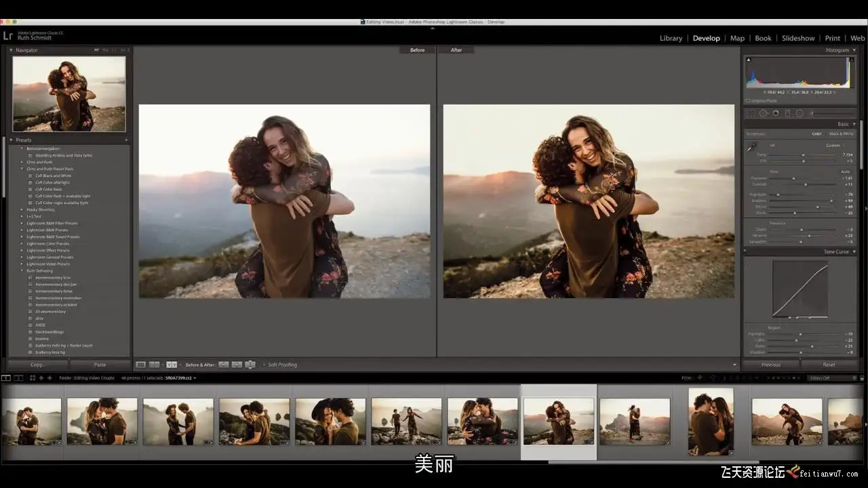Screen dimensions: 868x488
Task: Collapse the Navigator panel
Action: (x=11, y=50)
